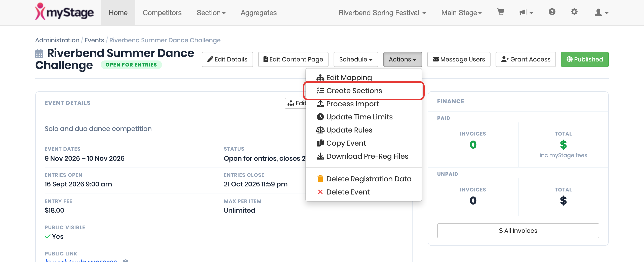Open the Main Stage dropdown
Viewport: 644px width, 262px height.
pos(461,13)
